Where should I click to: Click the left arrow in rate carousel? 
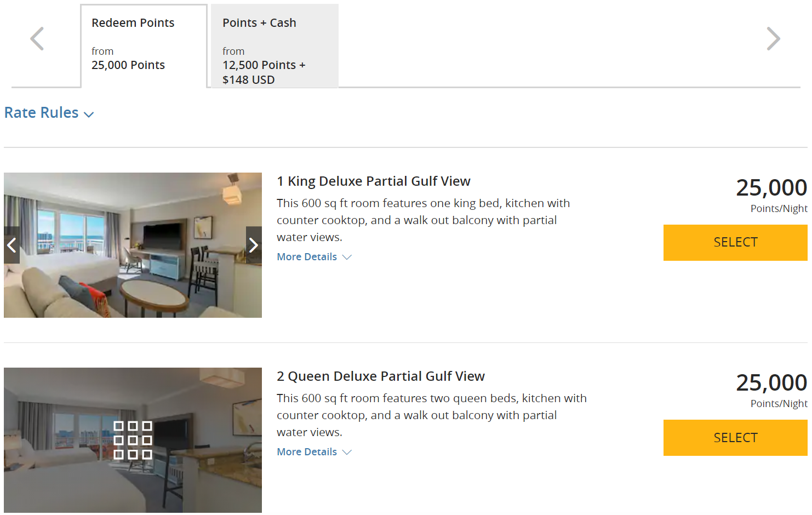[37, 39]
